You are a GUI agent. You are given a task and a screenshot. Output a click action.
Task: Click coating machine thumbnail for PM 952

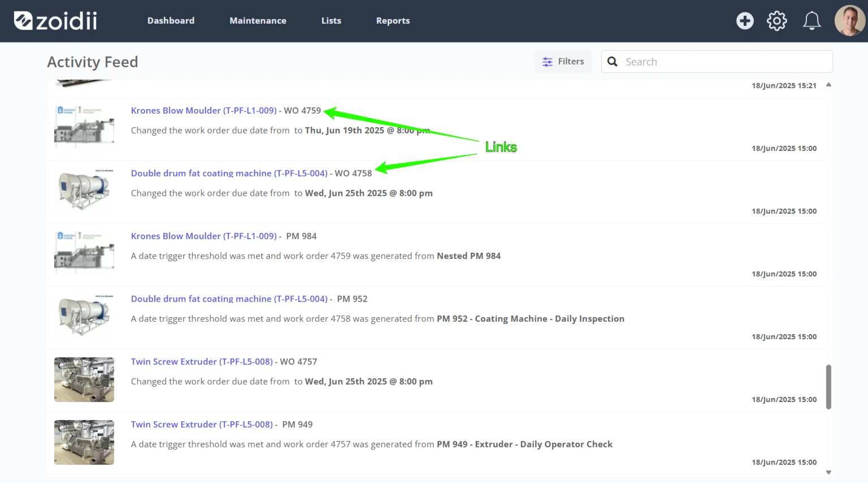pos(84,317)
